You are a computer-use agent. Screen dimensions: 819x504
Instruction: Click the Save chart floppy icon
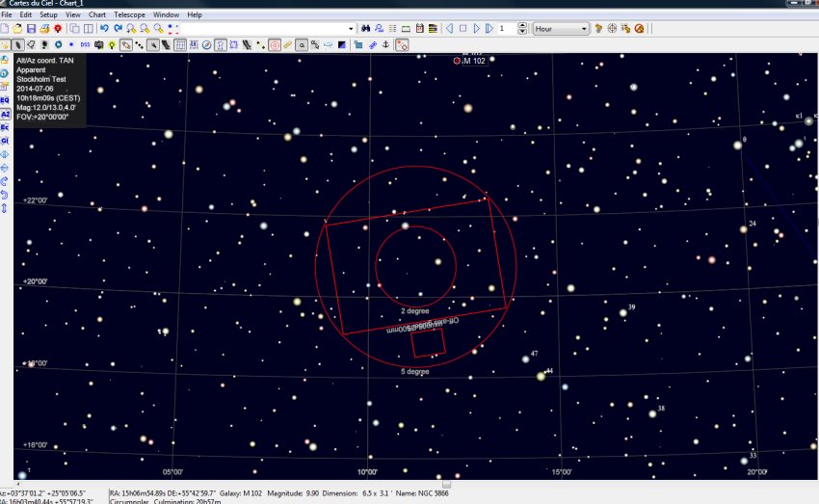(32, 29)
